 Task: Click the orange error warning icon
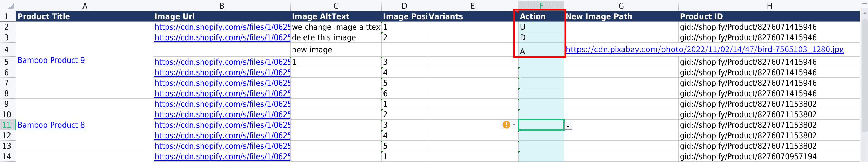[x=506, y=125]
